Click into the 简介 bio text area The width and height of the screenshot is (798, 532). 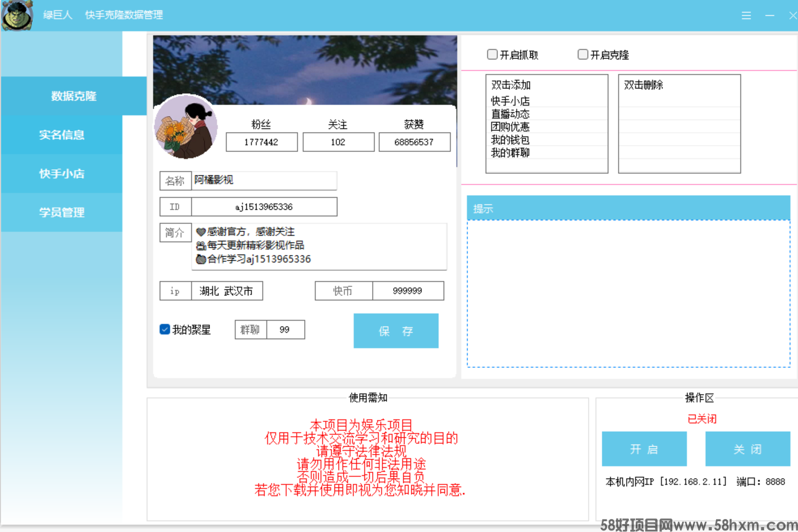(x=319, y=246)
